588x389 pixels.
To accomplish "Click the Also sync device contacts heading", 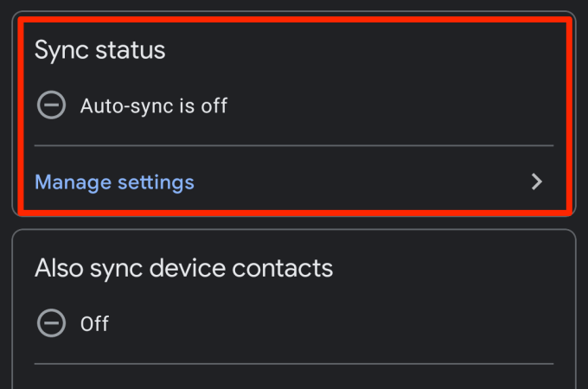I will tap(183, 268).
